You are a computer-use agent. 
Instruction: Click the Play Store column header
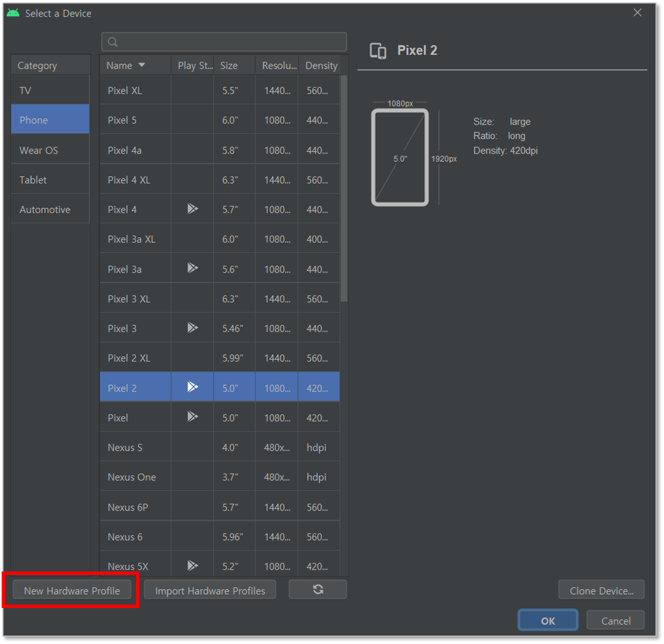coord(193,66)
